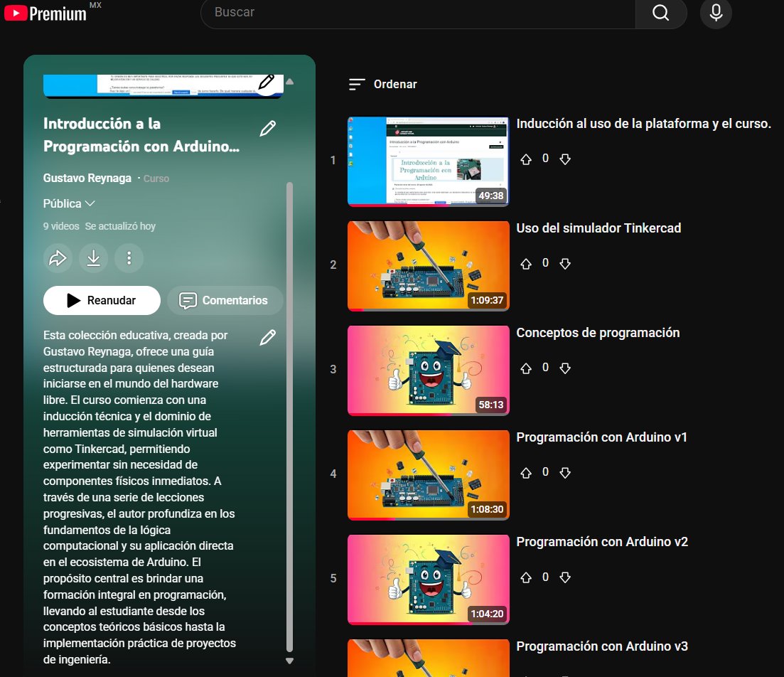The height and width of the screenshot is (677, 784).
Task: Open the 1:09:37 Tinkercad video thumbnail
Action: coord(429,266)
